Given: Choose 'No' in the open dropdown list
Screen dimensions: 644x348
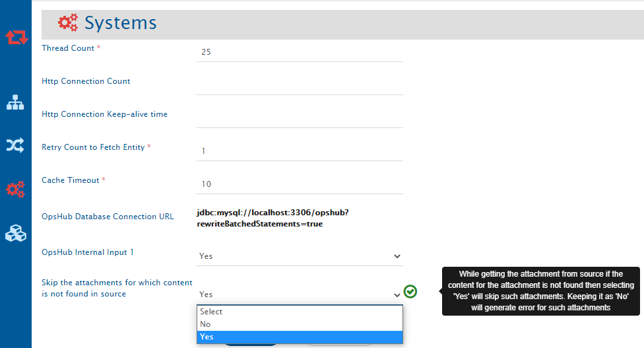Looking at the screenshot, I should coord(300,324).
